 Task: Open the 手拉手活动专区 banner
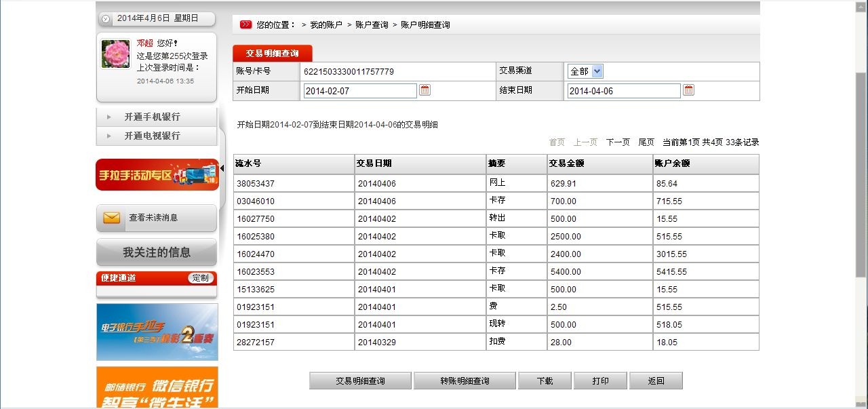(157, 175)
